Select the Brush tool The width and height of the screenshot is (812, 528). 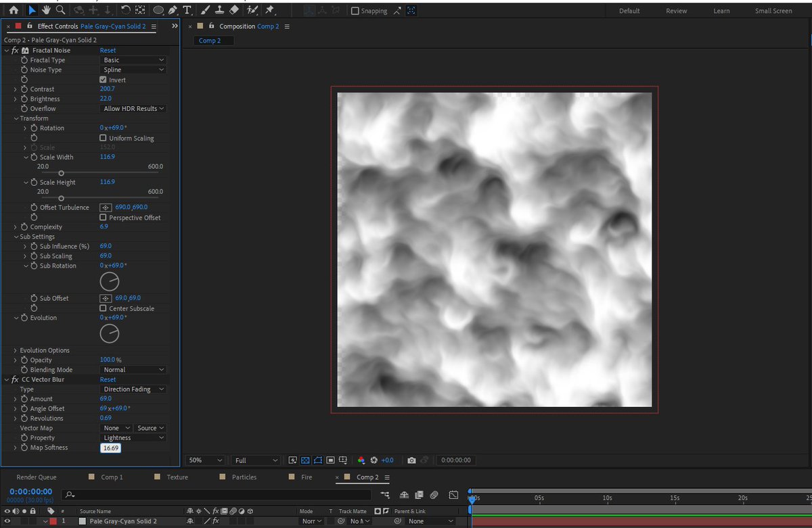click(x=205, y=10)
